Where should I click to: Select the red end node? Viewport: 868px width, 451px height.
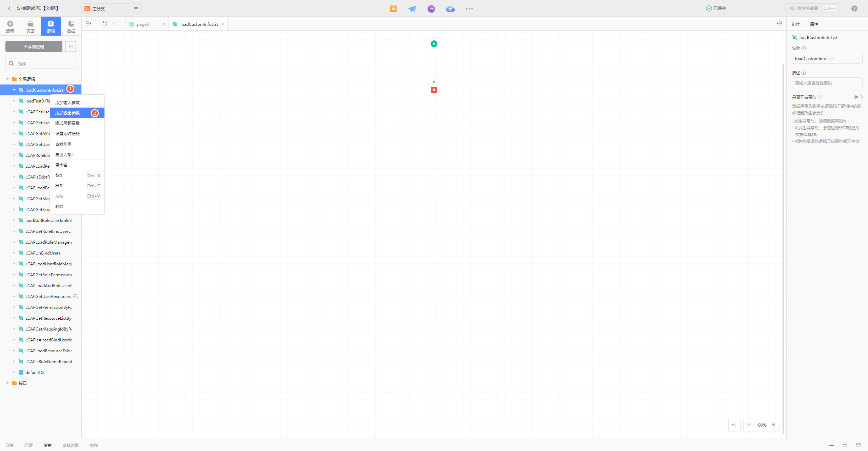[434, 90]
